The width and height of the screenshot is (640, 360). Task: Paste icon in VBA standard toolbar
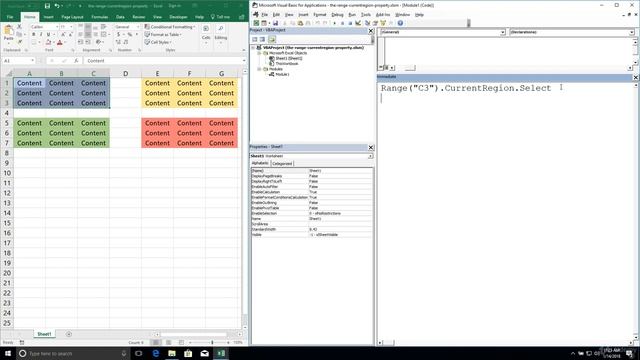click(x=300, y=23)
